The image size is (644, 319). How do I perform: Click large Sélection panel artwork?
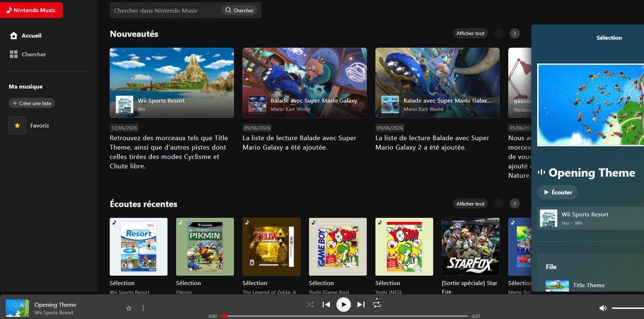pos(590,105)
